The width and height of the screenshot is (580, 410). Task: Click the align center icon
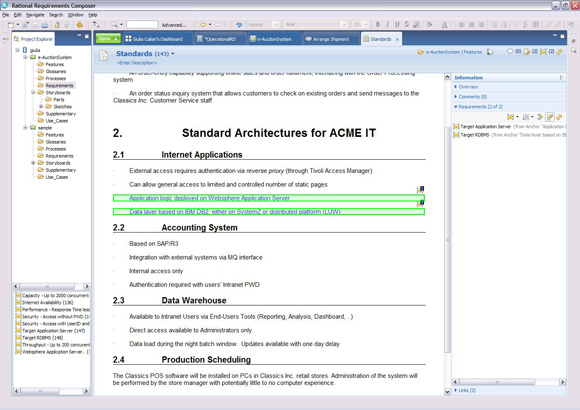pyautogui.click(x=472, y=25)
